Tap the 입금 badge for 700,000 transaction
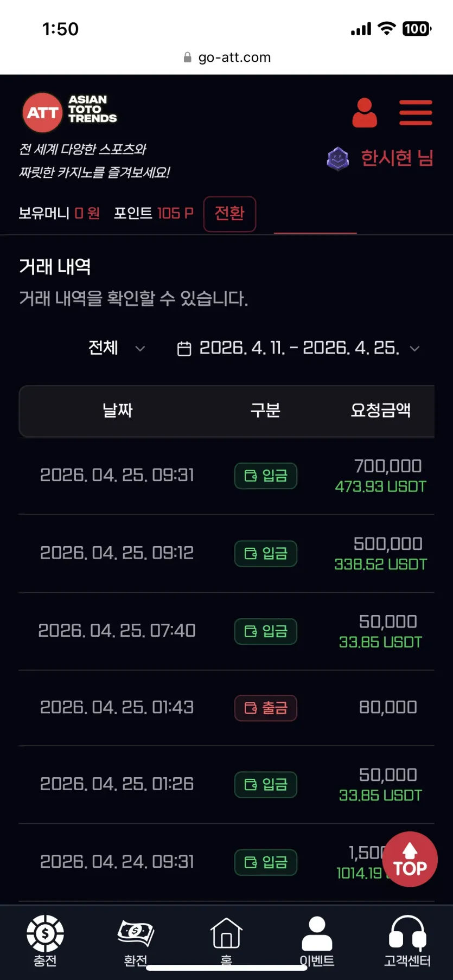This screenshot has height=980, width=453. pyautogui.click(x=266, y=476)
